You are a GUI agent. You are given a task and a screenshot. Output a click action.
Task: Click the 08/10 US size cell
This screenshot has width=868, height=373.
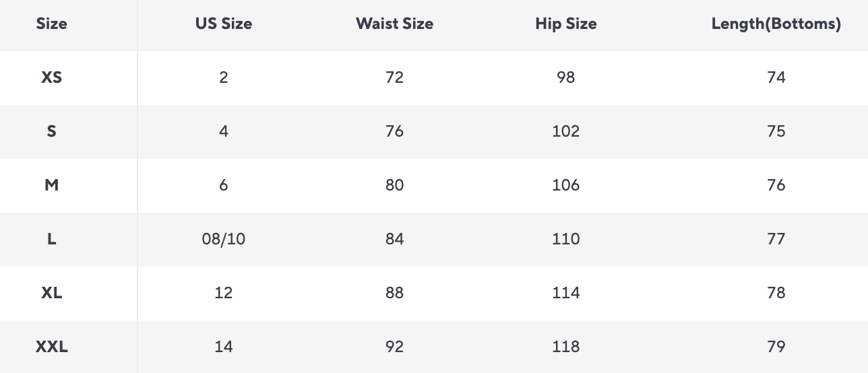pos(224,239)
